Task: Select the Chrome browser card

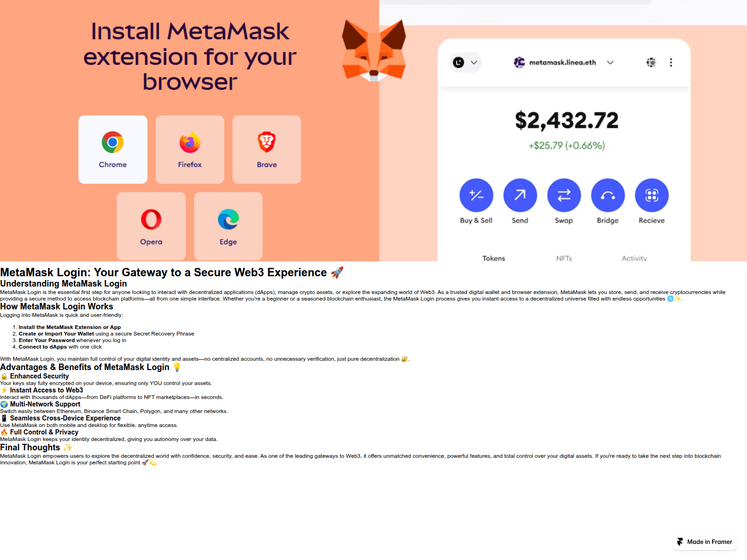Action: pyautogui.click(x=113, y=149)
